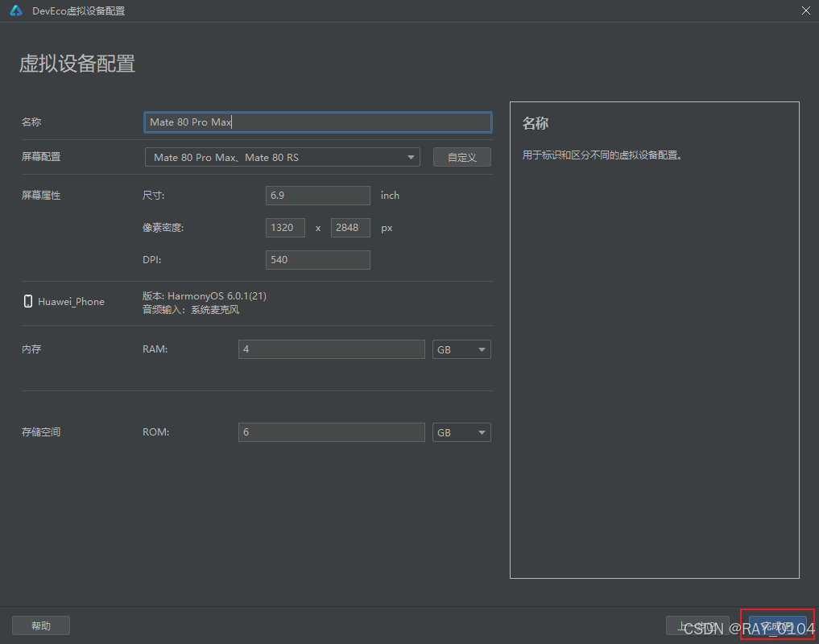The image size is (819, 644).
Task: Click the DPI field showing 540
Action: (x=317, y=259)
